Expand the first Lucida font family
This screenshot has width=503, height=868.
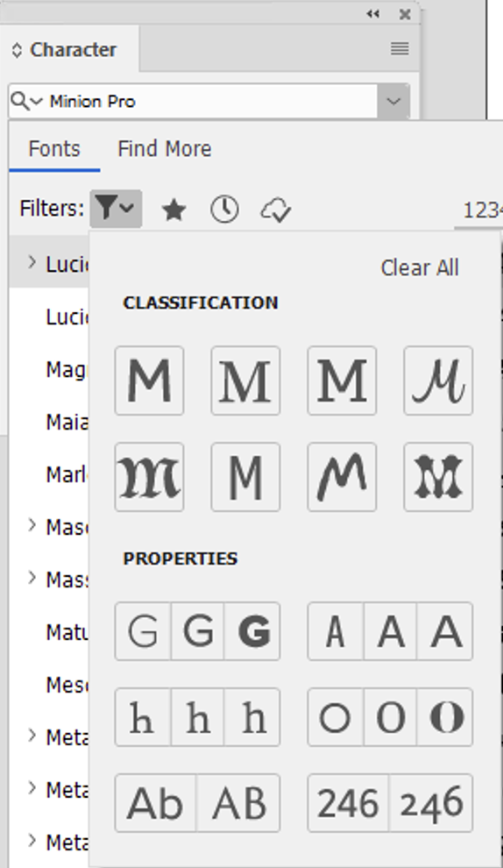tap(32, 262)
